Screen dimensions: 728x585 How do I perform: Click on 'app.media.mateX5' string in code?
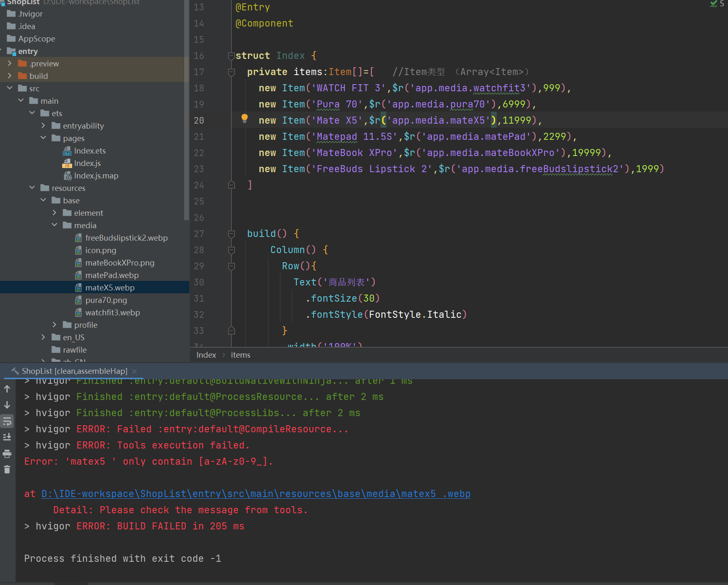tap(438, 120)
